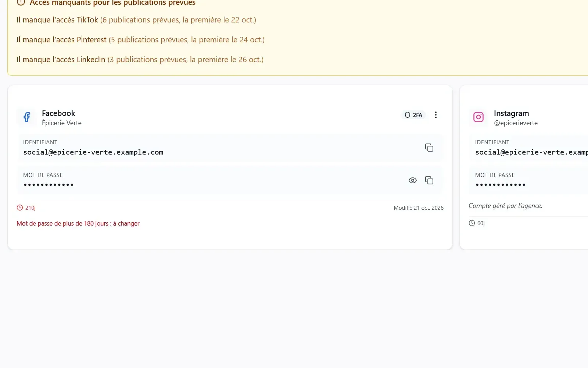Select the Pinterest missing access line
Screen dimensions: 588x368
[x=140, y=40]
